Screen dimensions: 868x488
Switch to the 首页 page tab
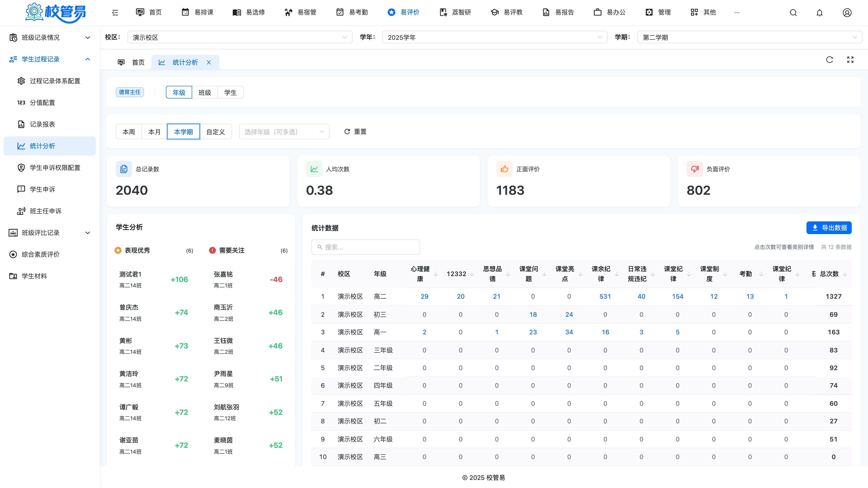click(131, 62)
